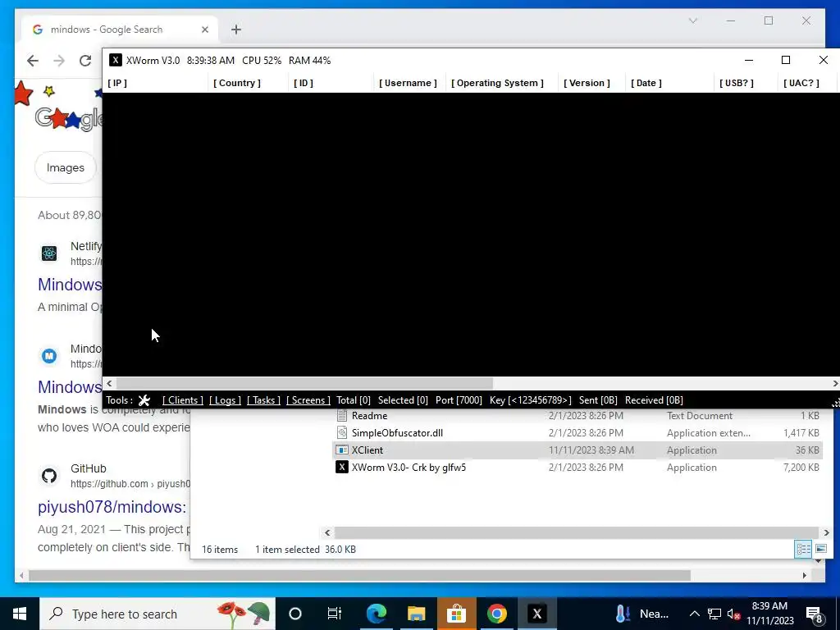This screenshot has height=630, width=840.
Task: Click the Images filter chip in Google
Action: coord(66,167)
